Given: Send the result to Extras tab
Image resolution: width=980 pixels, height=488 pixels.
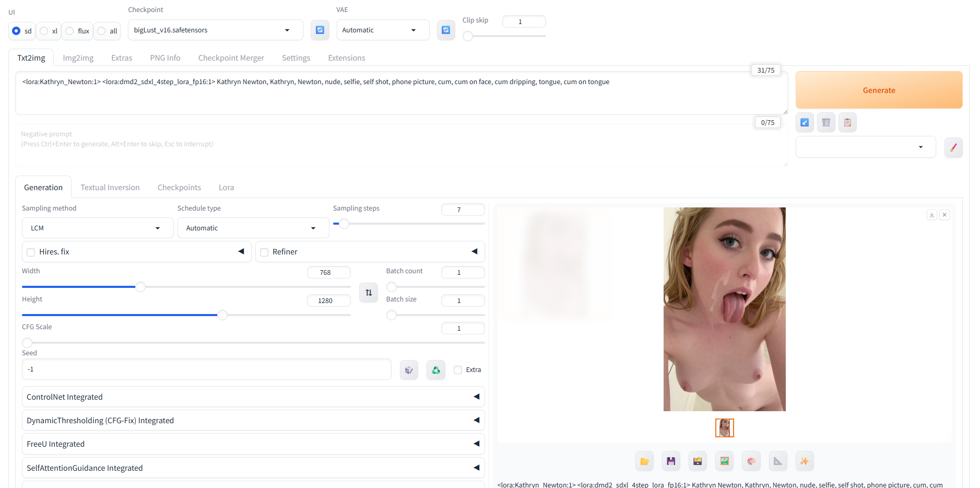Looking at the screenshot, I should [778, 461].
